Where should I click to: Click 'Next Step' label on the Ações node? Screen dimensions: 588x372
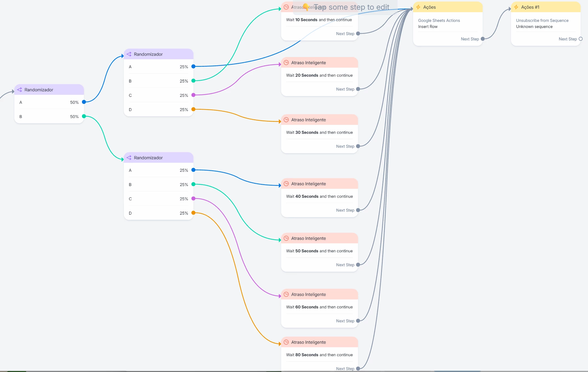[470, 39]
